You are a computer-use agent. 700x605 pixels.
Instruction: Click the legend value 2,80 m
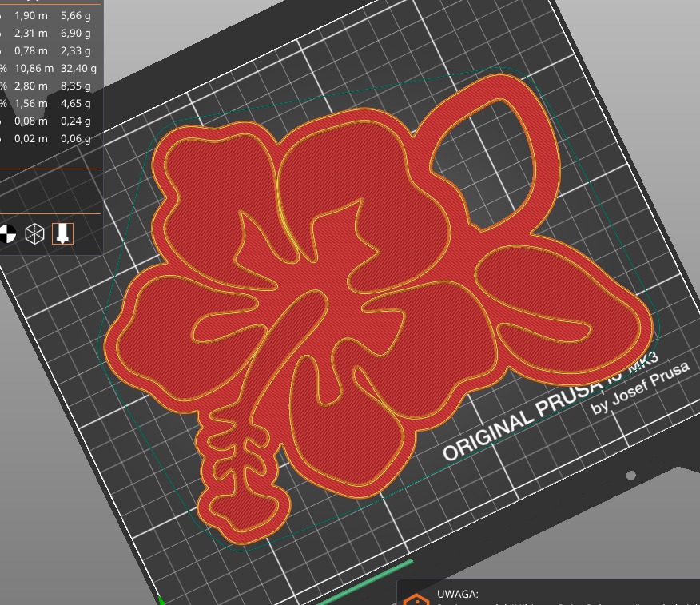pos(31,86)
